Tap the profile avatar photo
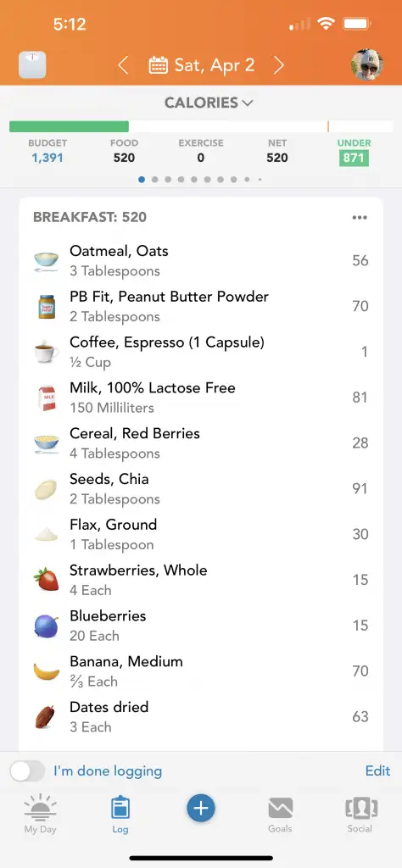Viewport: 402px width, 868px height. coord(367,64)
